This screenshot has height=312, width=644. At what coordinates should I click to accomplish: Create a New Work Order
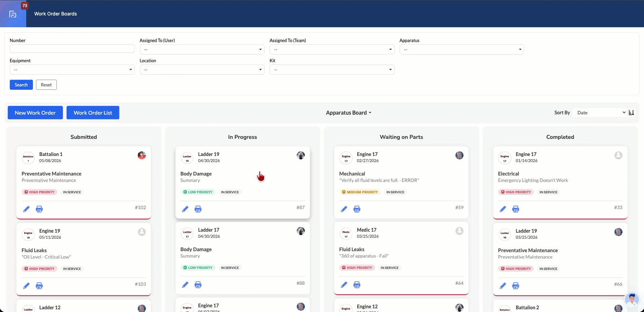click(x=35, y=113)
